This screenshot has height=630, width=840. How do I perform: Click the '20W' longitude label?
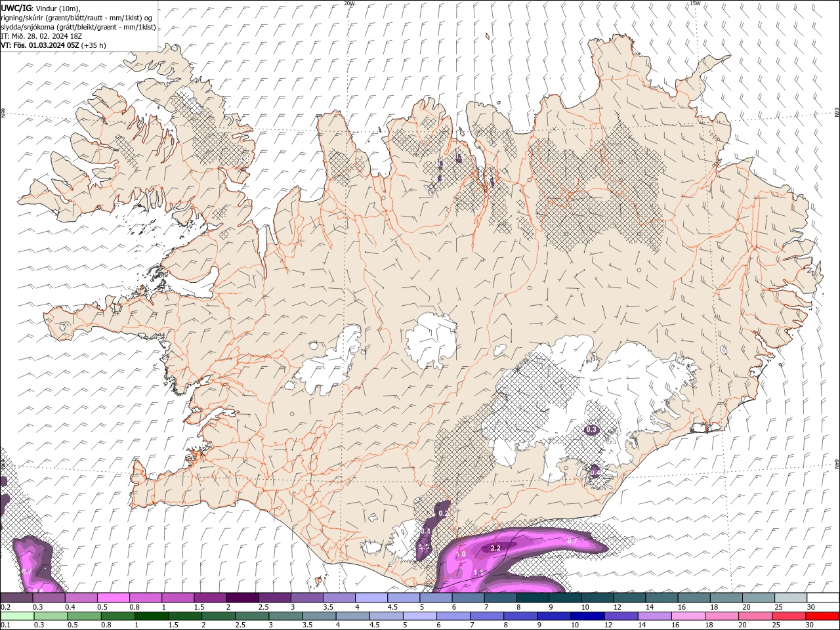(349, 3)
